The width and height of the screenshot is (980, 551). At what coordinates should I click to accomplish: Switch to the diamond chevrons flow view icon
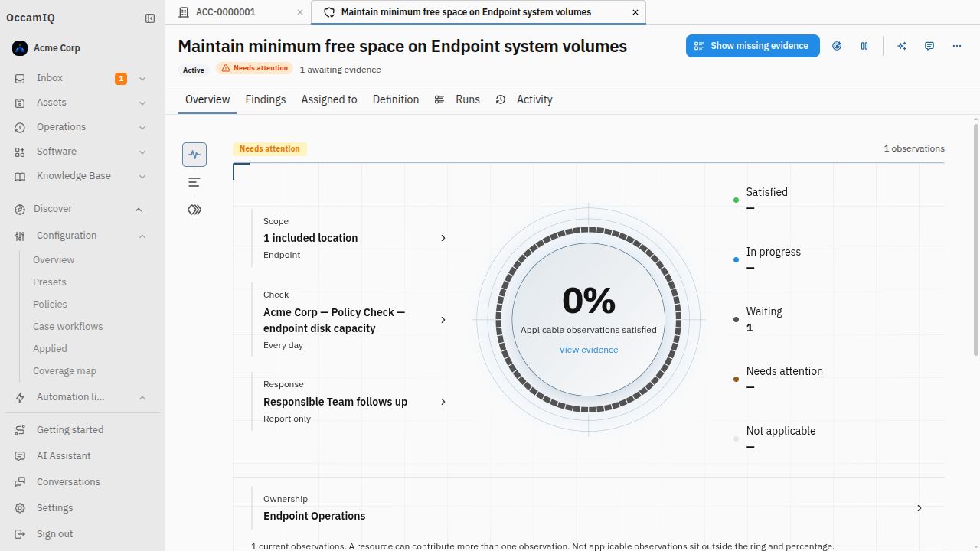194,210
